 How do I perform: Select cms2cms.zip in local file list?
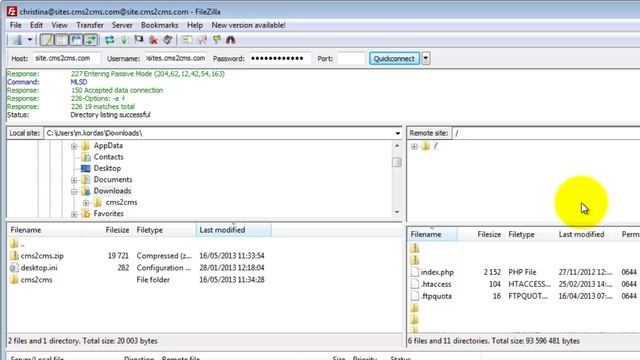(x=42, y=256)
